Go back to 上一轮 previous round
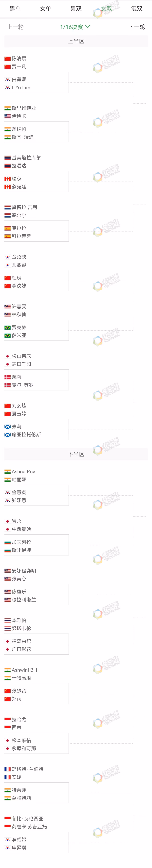The height and width of the screenshot is (868, 152). [15, 27]
